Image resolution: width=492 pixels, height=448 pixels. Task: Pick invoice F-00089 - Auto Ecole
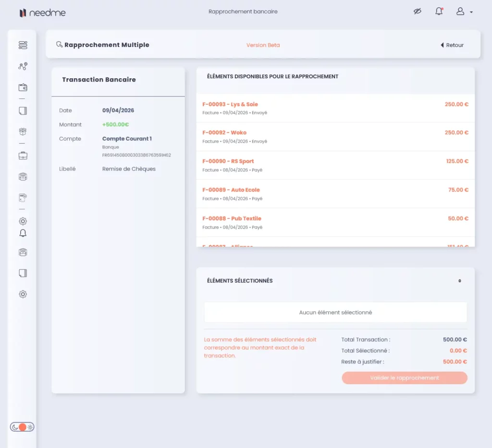(x=335, y=194)
